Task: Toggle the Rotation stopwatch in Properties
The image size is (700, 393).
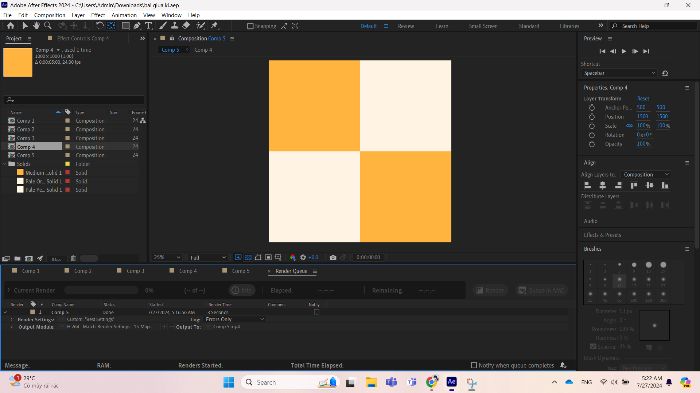Action: 592,135
